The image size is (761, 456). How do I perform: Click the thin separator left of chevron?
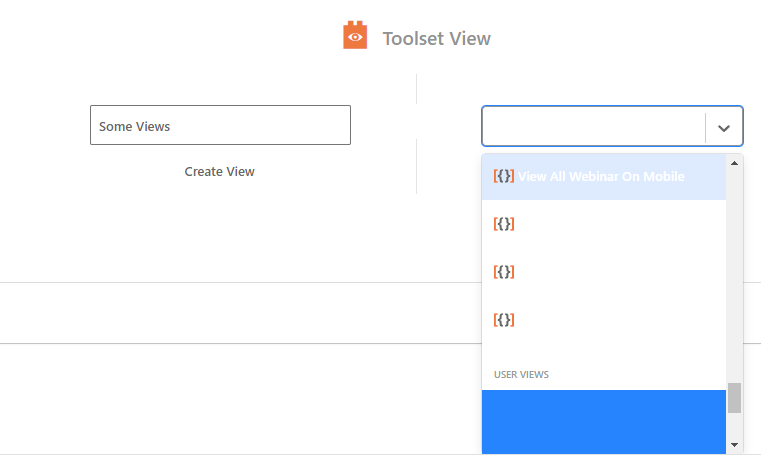(x=705, y=128)
